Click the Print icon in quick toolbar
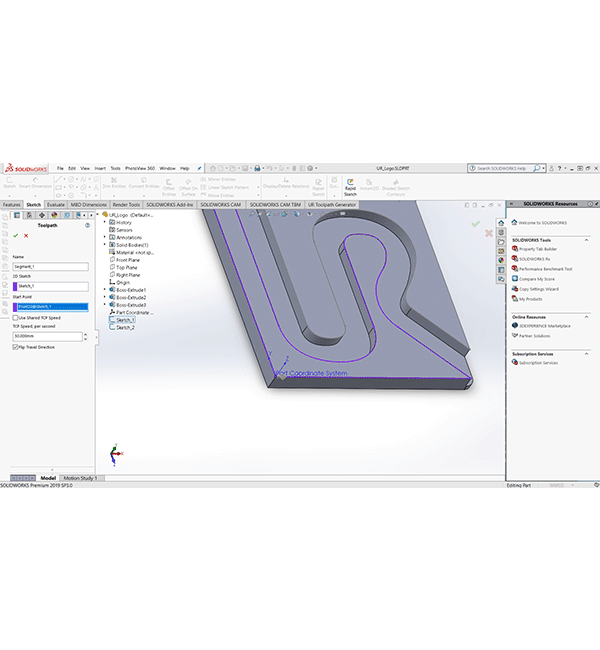 [257, 168]
